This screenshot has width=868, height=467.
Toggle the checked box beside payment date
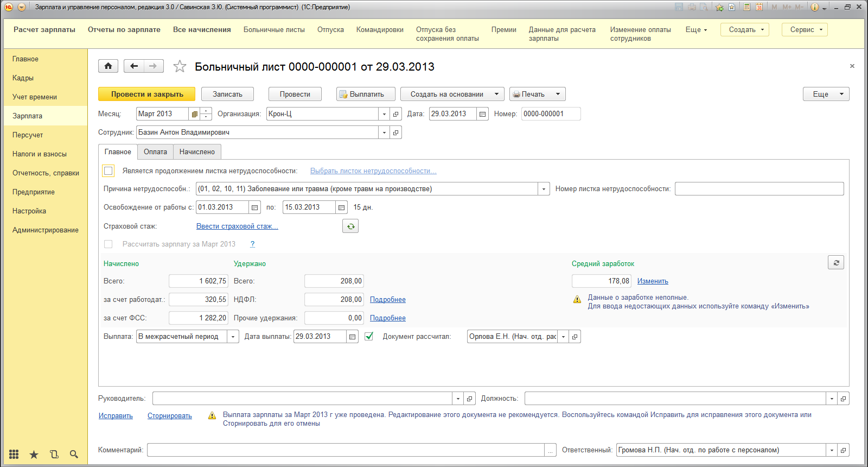[369, 336]
